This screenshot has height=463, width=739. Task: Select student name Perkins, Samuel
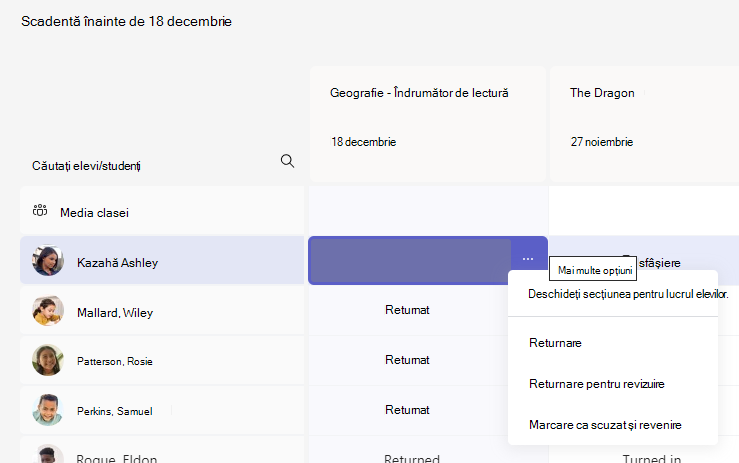tap(115, 411)
